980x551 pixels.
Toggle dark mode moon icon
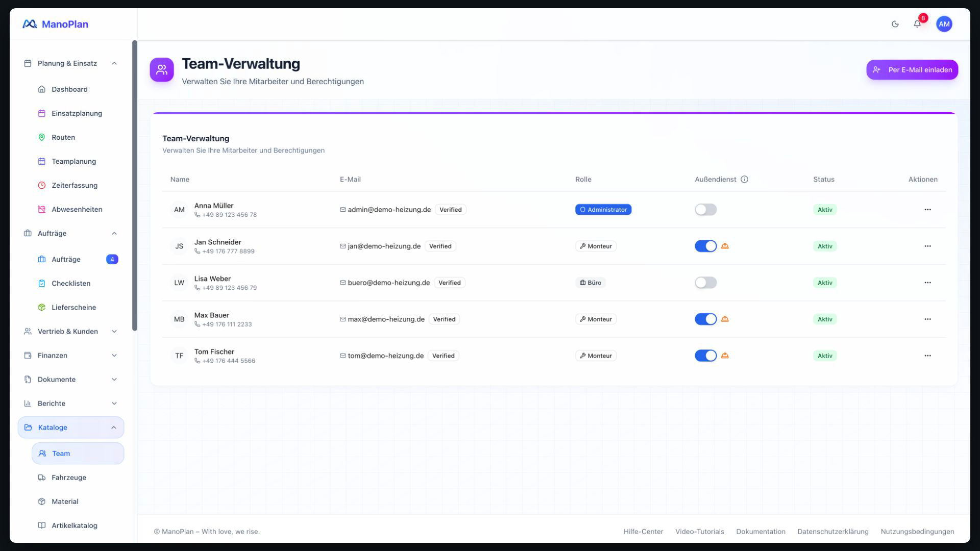(x=895, y=24)
